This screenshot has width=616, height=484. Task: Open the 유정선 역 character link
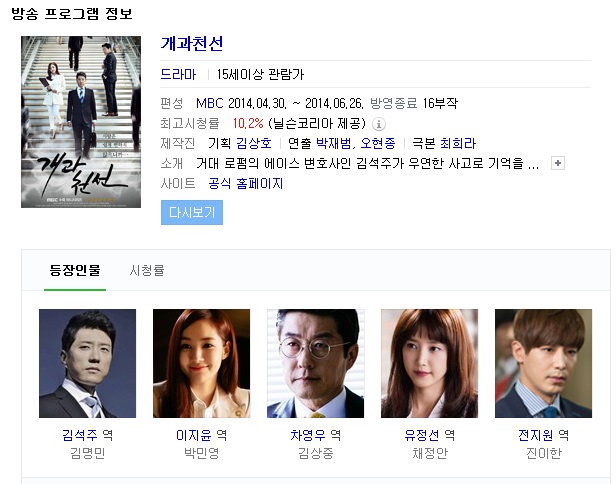click(429, 435)
